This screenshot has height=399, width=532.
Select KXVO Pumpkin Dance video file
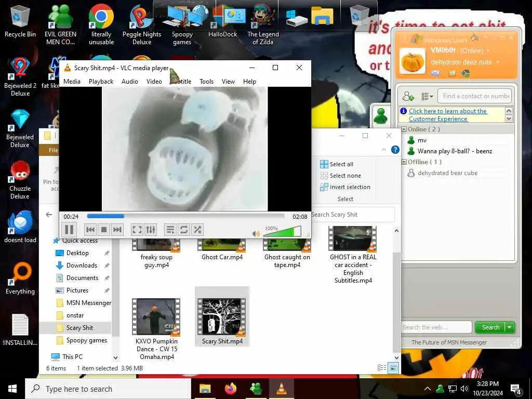(x=156, y=329)
